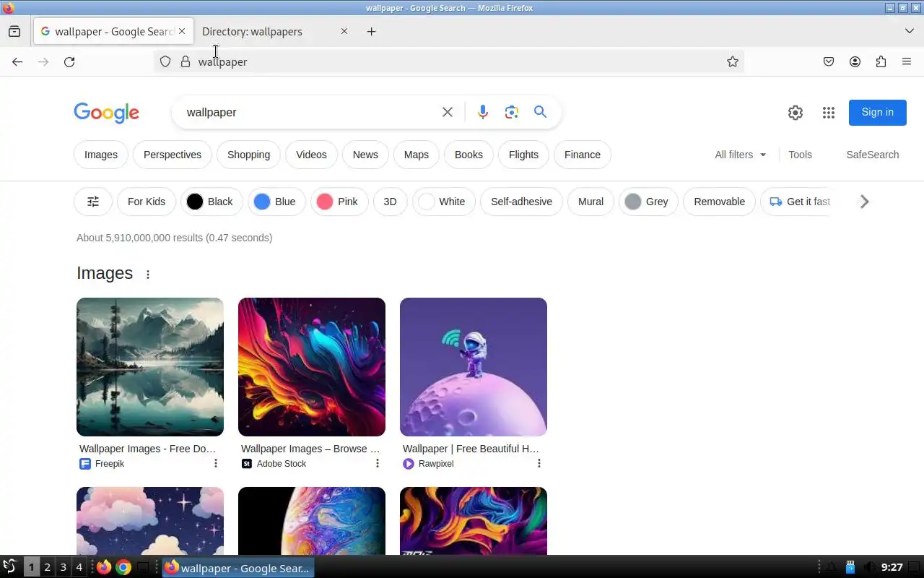The image size is (924, 578).
Task: Open Freepik result three-dot menu
Action: pos(215,463)
